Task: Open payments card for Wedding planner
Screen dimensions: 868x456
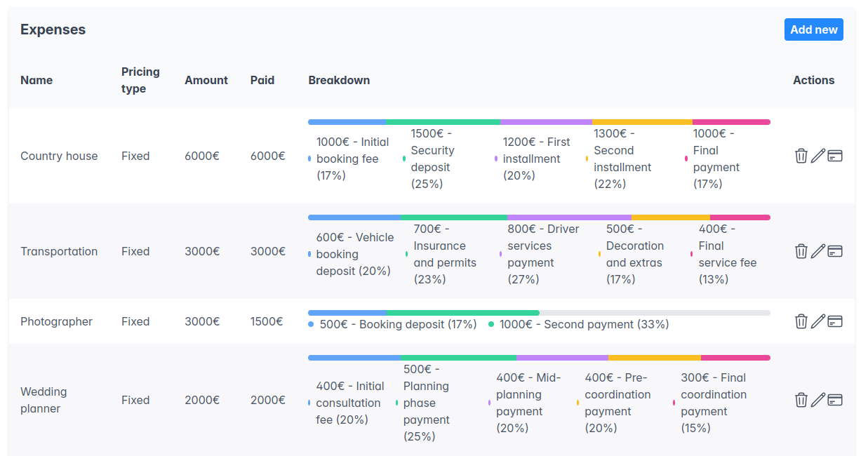Action: (835, 400)
